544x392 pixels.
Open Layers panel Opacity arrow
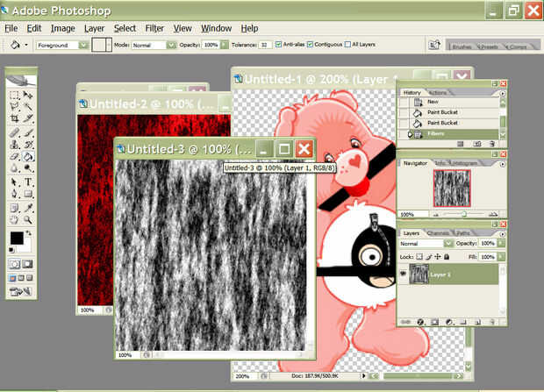coord(501,243)
